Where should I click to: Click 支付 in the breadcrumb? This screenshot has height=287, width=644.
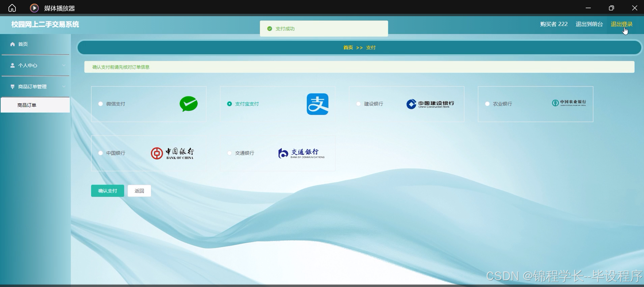click(371, 47)
